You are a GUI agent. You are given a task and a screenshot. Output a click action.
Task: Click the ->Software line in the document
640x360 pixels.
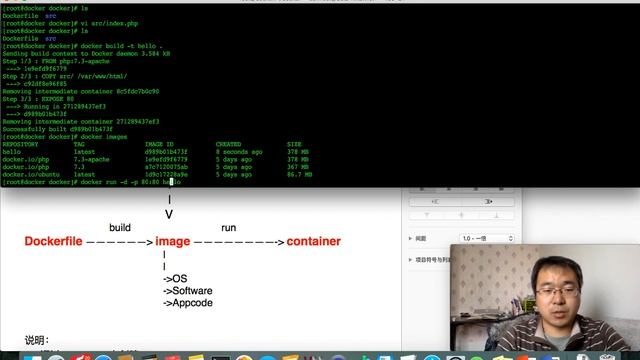[188, 291]
